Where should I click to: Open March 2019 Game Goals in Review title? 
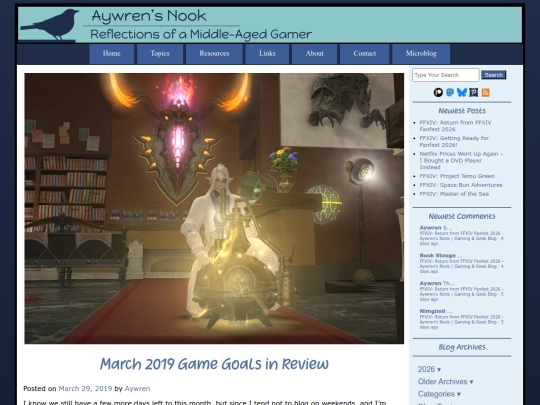214,364
